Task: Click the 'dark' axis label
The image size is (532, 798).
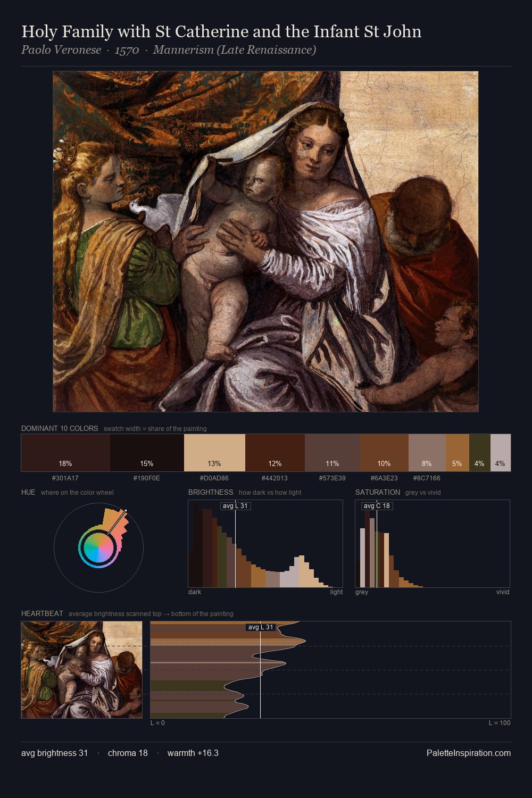Action: point(195,592)
